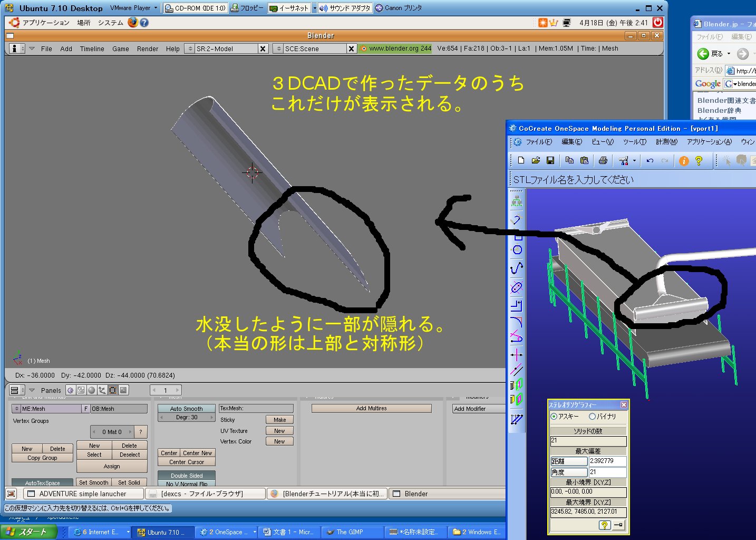The image size is (756, 540).
Task: Open Back button dropdown arrow in Internet Explorer
Action: [x=729, y=53]
